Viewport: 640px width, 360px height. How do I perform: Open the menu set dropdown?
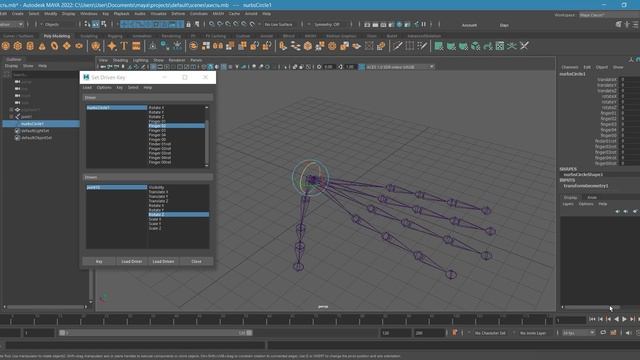click(x=11, y=24)
